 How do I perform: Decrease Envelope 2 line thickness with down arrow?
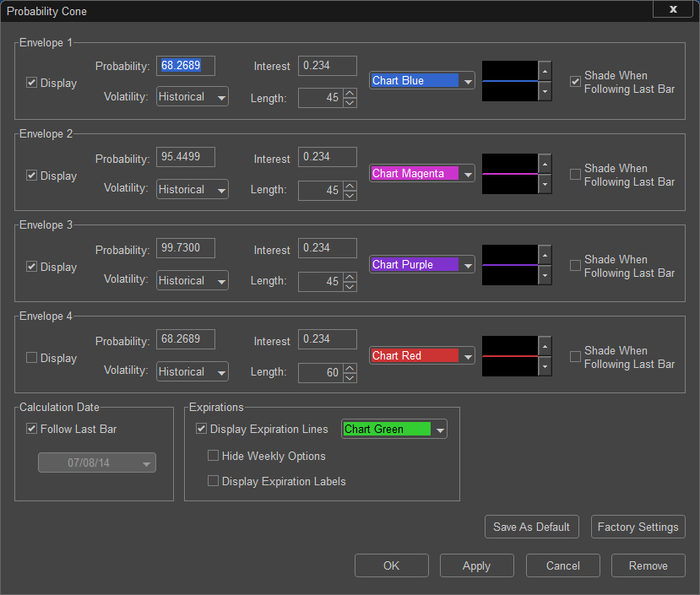(x=545, y=184)
